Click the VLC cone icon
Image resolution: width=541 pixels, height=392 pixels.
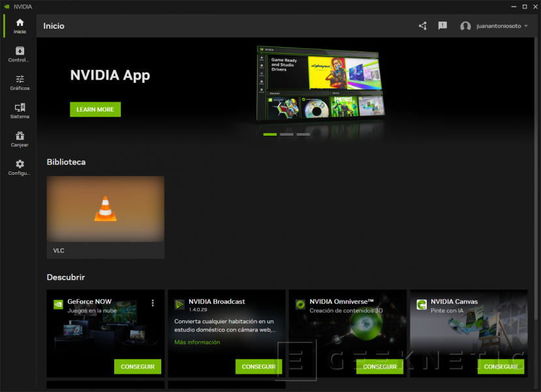tap(105, 209)
